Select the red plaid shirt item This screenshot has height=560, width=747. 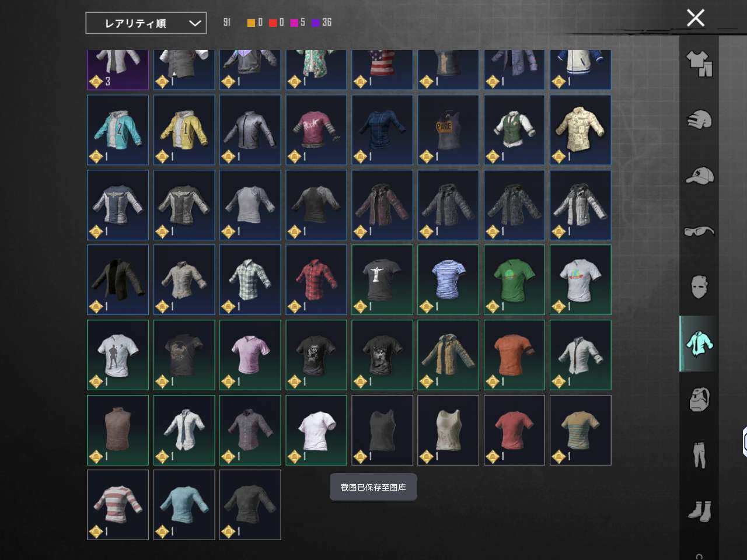pyautogui.click(x=316, y=280)
